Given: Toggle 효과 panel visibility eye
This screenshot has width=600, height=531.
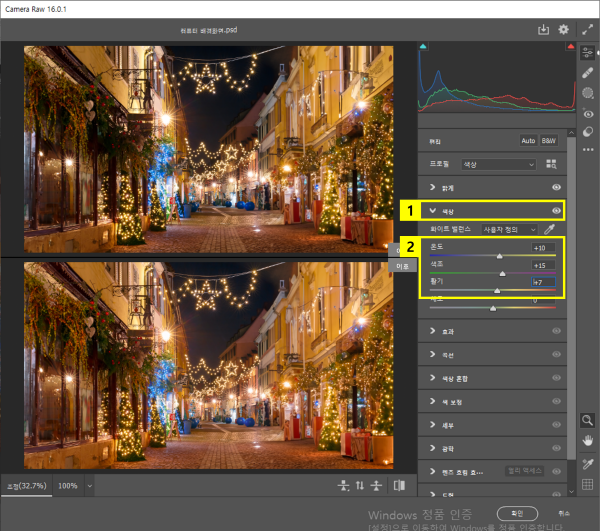Looking at the screenshot, I should pos(557,331).
